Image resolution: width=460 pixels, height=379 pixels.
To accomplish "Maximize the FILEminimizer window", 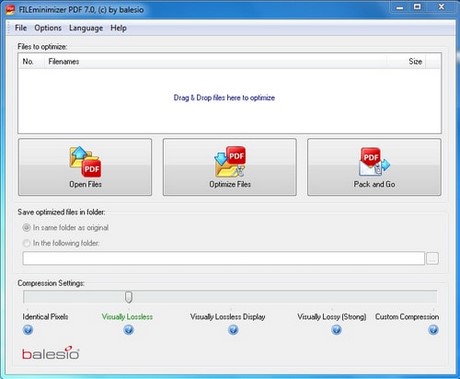I will 417,7.
